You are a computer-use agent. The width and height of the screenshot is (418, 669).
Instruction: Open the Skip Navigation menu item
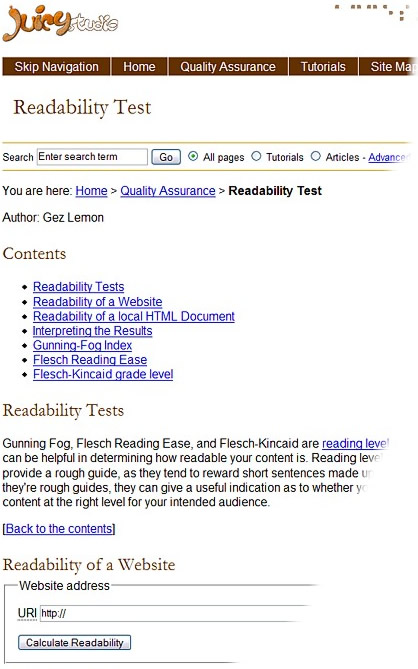pyautogui.click(x=56, y=67)
